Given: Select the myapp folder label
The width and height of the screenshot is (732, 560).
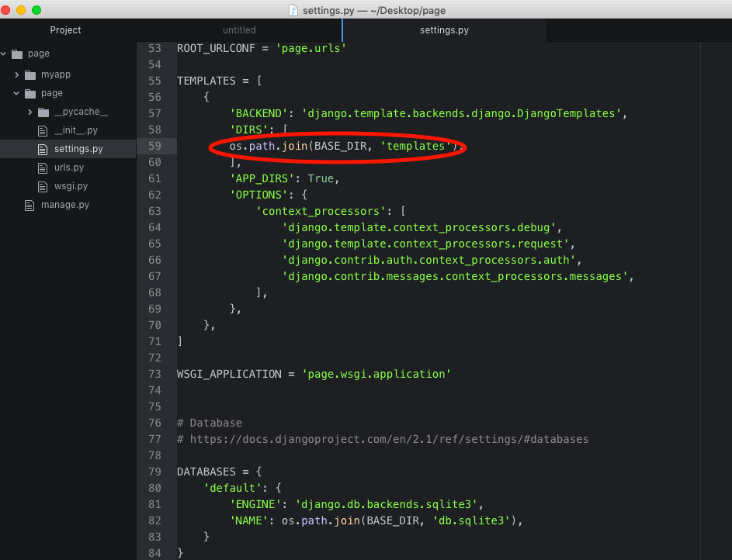Looking at the screenshot, I should pyautogui.click(x=56, y=74).
